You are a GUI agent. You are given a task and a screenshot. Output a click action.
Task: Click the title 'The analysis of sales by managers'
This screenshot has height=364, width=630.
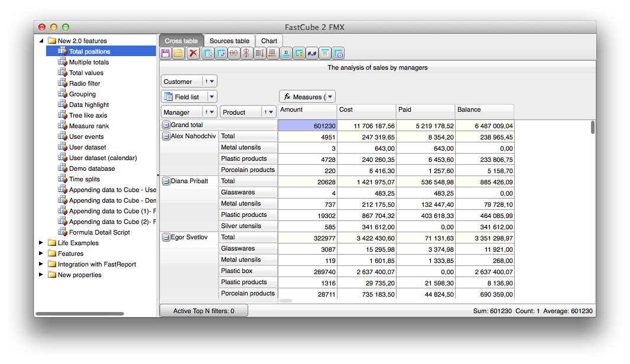(x=377, y=67)
